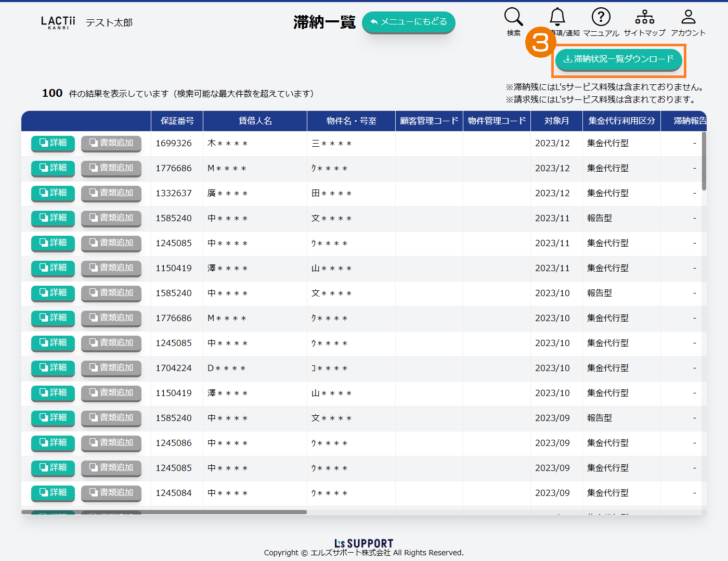Open the manual help icon
The height and width of the screenshot is (561, 728).
(601, 17)
